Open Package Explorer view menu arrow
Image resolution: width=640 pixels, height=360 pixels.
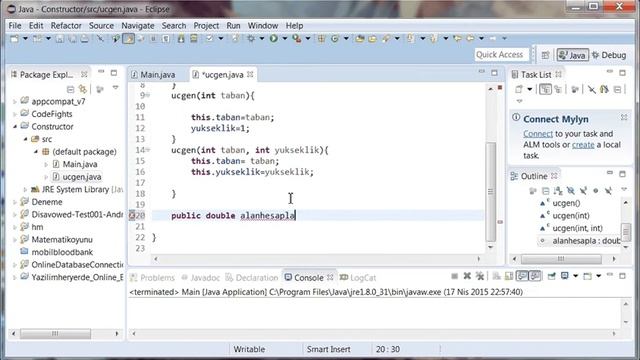point(116,88)
